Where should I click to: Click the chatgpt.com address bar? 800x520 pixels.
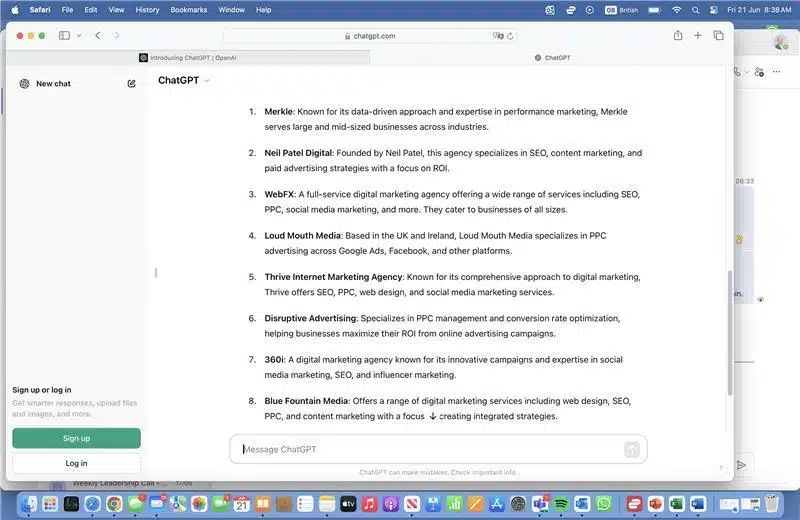[x=370, y=36]
